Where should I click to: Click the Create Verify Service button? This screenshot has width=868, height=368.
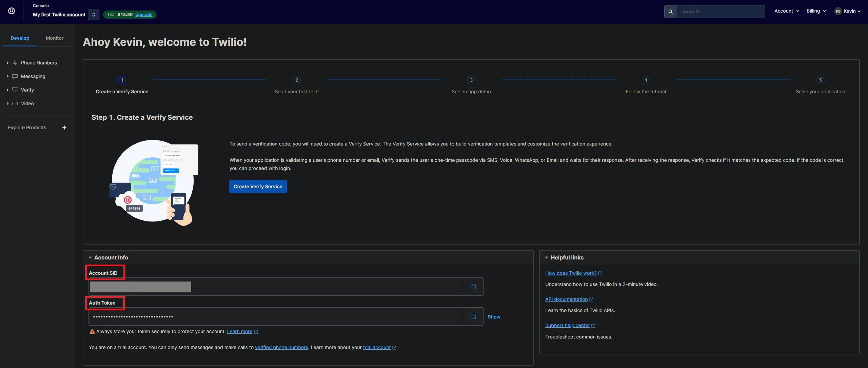coord(258,187)
